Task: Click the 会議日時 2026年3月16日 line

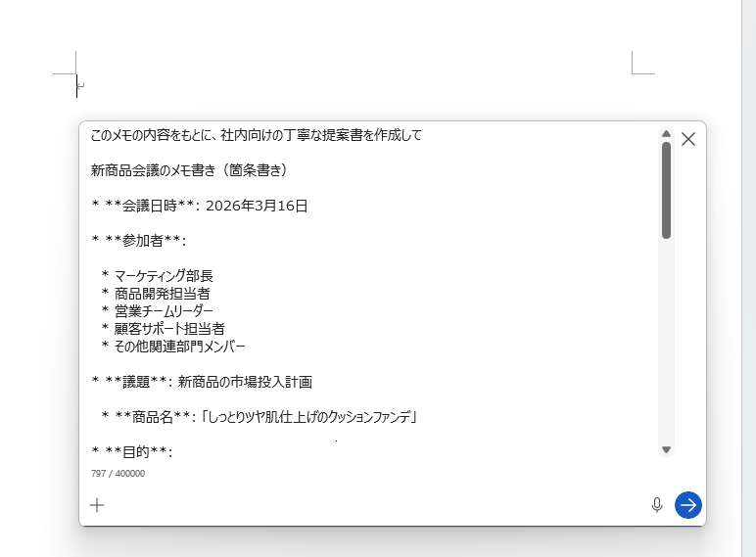Action: [x=200, y=206]
